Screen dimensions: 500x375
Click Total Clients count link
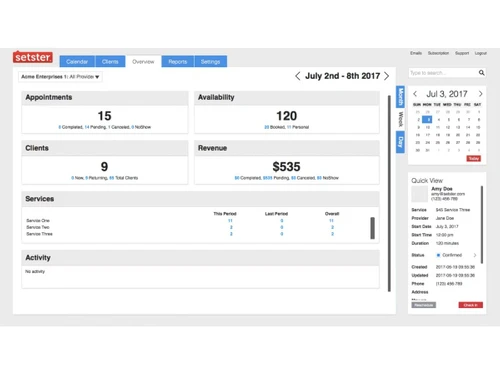pyautogui.click(x=111, y=178)
